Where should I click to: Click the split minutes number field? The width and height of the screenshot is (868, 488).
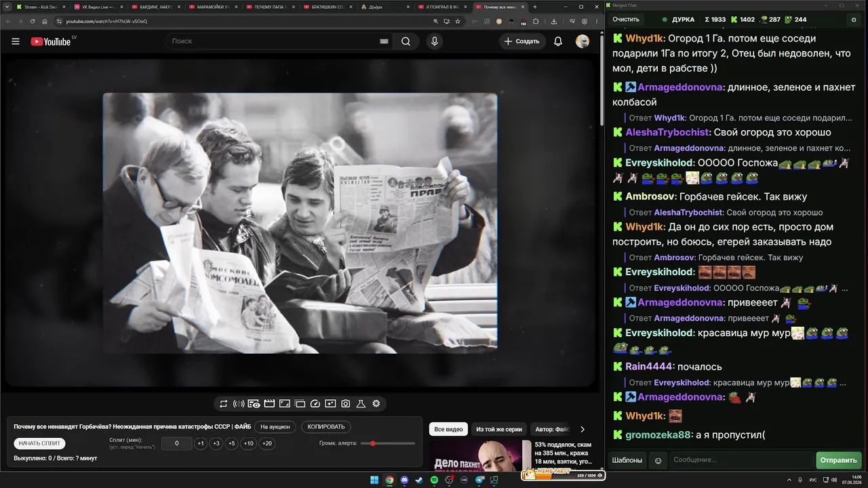pos(177,443)
